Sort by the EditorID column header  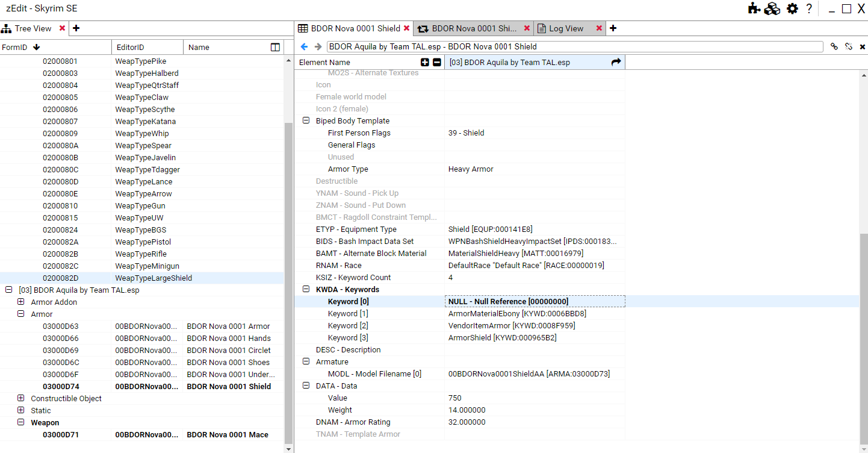[147, 47]
